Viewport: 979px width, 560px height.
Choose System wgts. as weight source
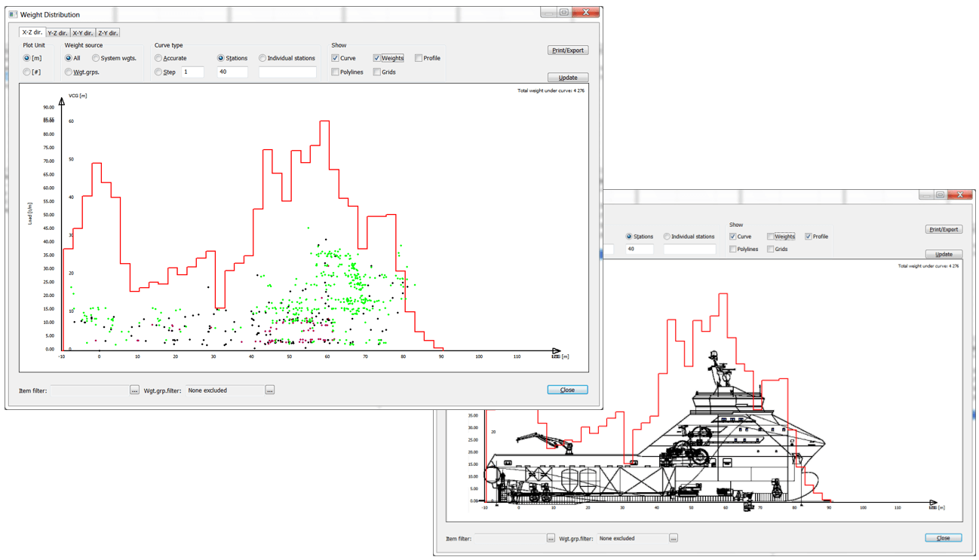point(96,58)
